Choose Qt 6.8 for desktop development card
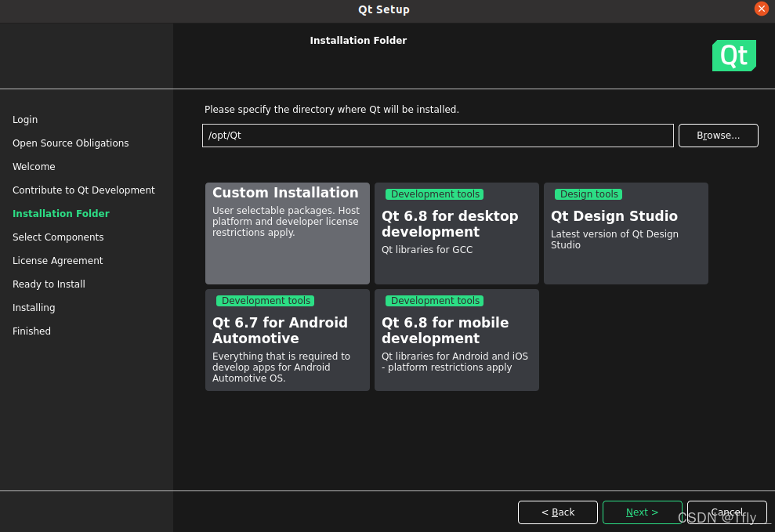The image size is (775, 532). pos(457,233)
